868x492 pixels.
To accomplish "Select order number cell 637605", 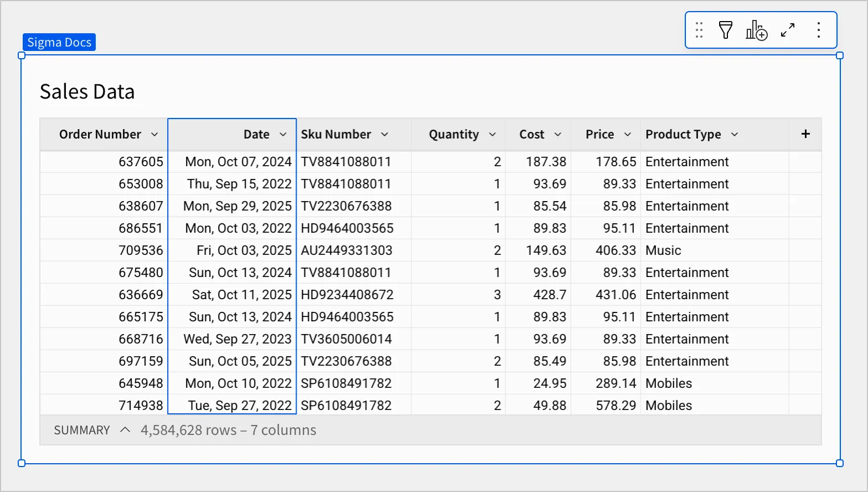I will coord(104,162).
